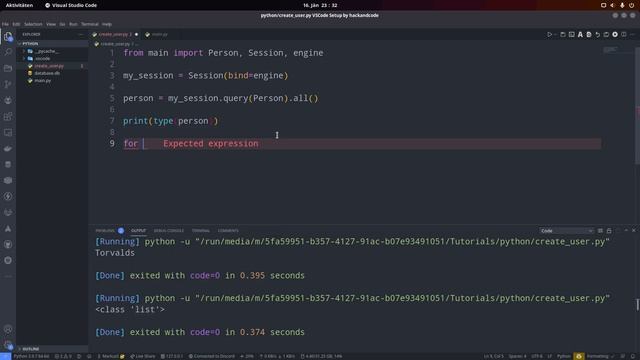Toggle the output scroll lock icon
The width and height of the screenshot is (640, 360).
pos(609,231)
